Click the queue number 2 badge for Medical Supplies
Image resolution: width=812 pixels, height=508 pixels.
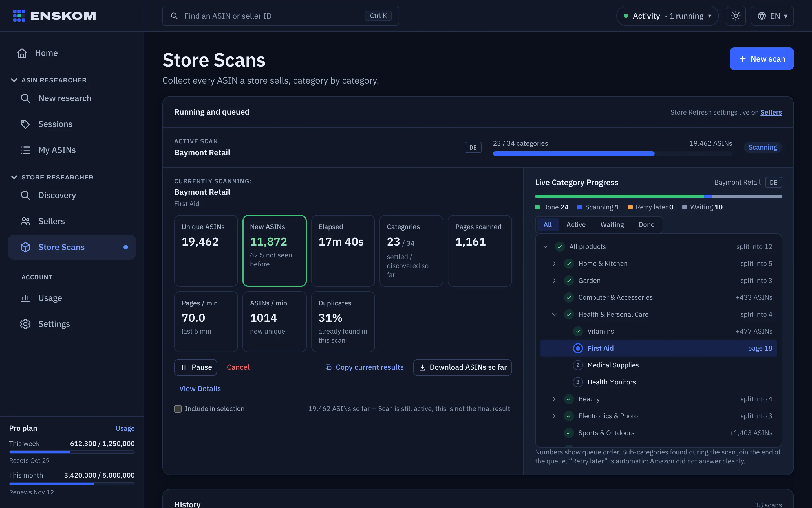pyautogui.click(x=578, y=365)
